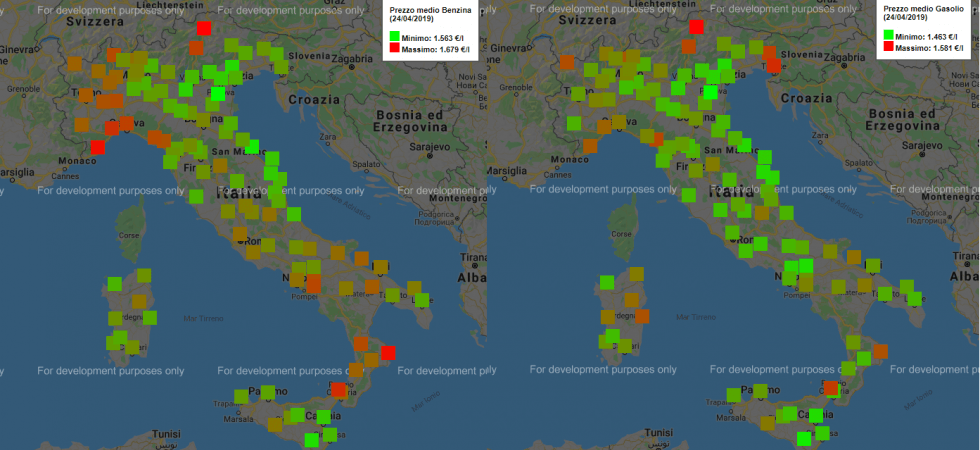Click the bright red Calabria marker on Benzina map

coord(388,351)
